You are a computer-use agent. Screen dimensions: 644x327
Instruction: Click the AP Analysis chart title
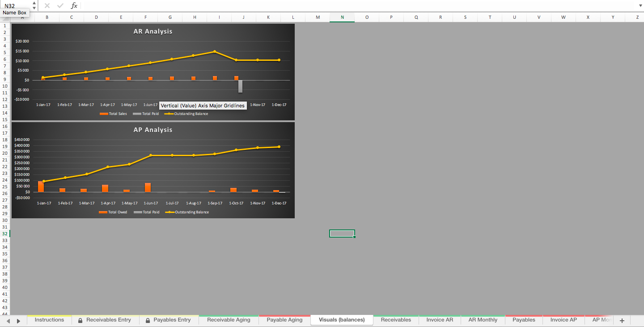tap(153, 130)
